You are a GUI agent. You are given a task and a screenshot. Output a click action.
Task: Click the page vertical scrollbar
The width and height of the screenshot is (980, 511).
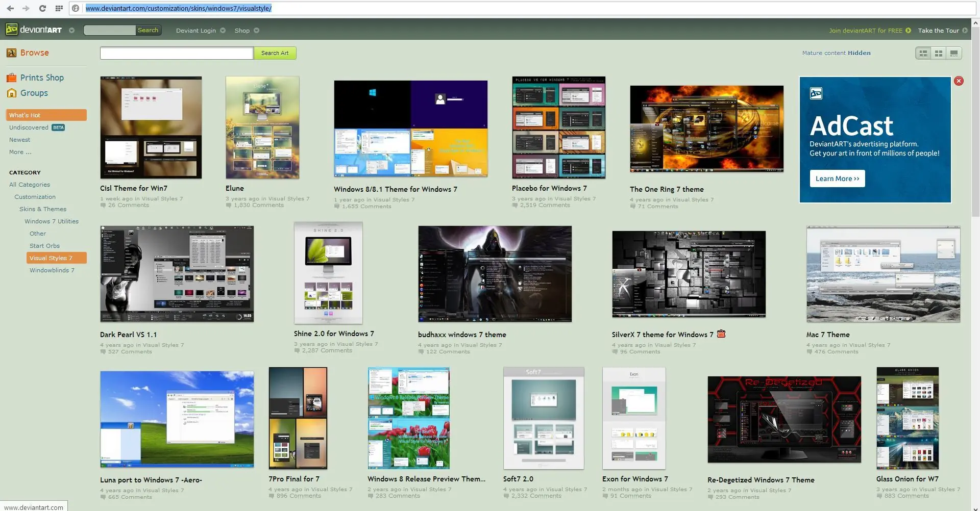976,122
